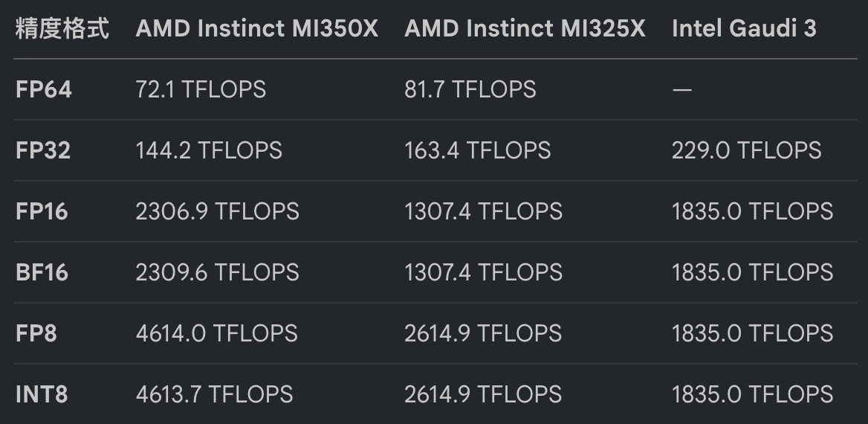Select the AMD Instinct MI325X column header
Viewport: 868px width, 424px height.
coord(525,28)
